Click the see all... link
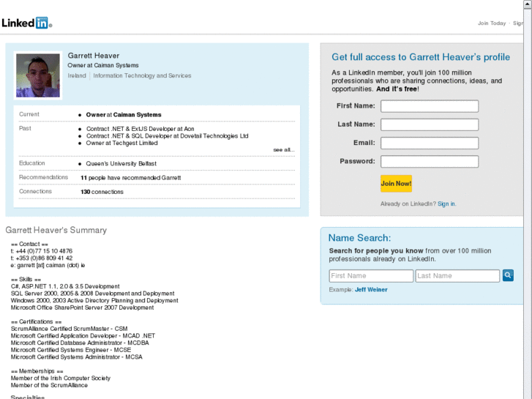This screenshot has height=399, width=532. coord(284,150)
